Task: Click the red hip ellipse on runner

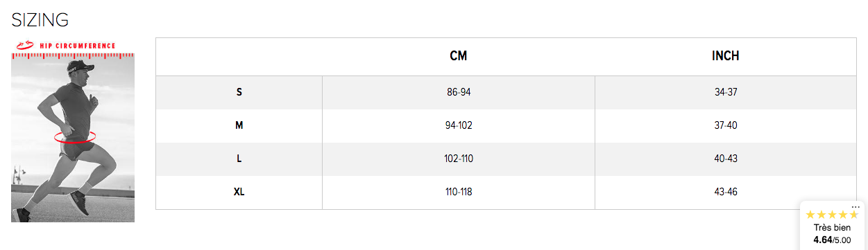Action: tap(74, 136)
